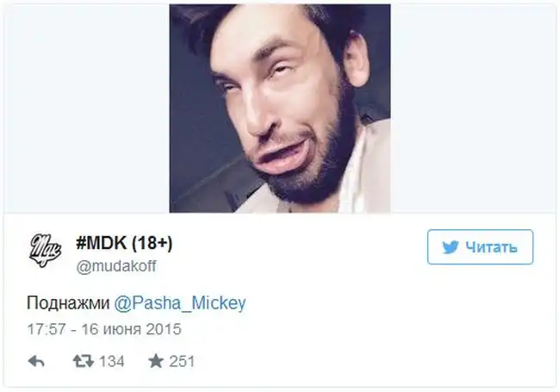Select the tweet text word Поднажми
This screenshot has height=392, width=560.
[68, 303]
